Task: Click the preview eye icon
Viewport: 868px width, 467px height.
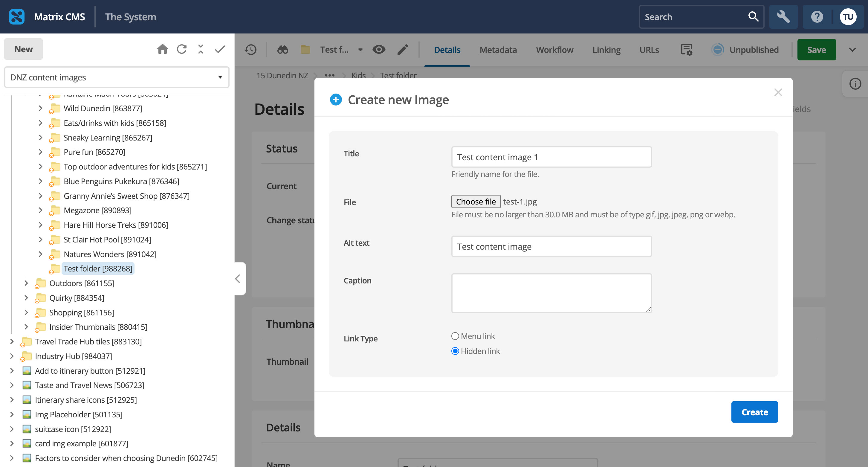Action: point(379,50)
